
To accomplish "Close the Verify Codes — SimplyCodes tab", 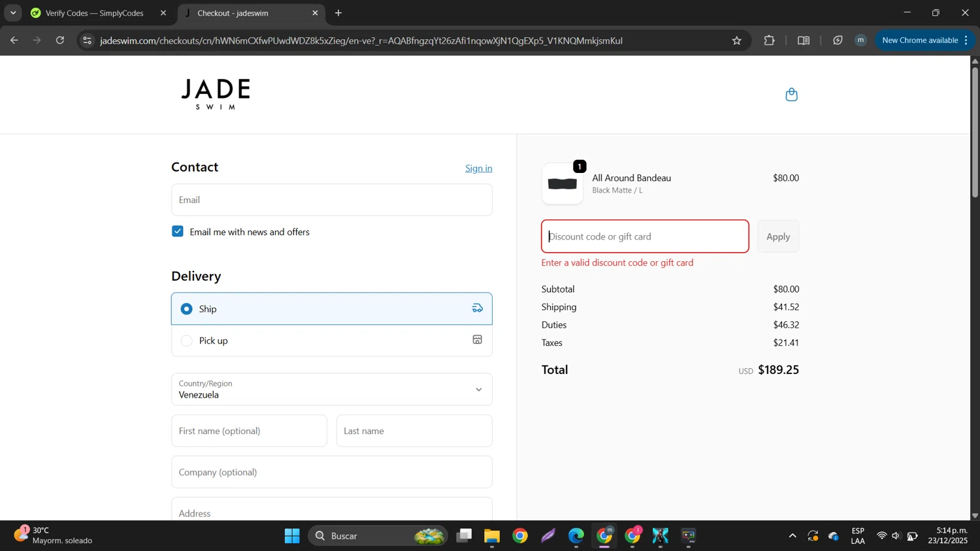I will [163, 13].
